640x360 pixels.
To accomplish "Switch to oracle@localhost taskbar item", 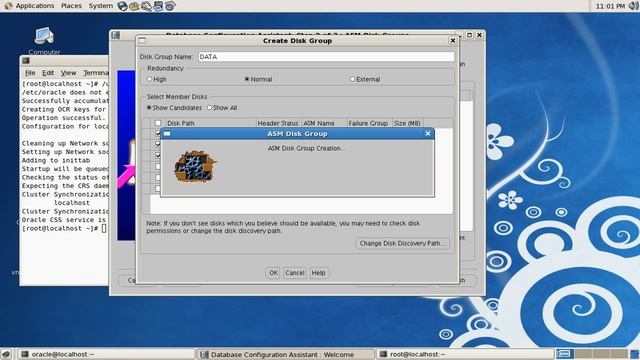I will 107,354.
